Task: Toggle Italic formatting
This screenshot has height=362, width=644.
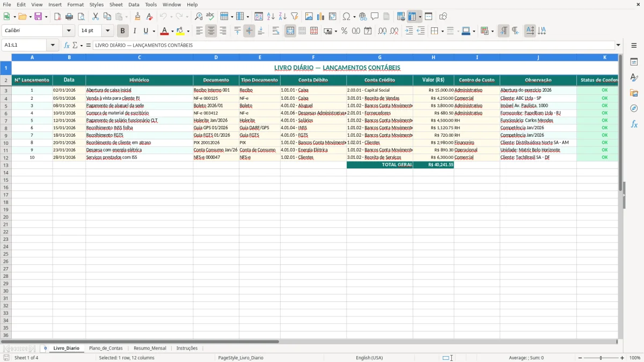Action: [134, 31]
